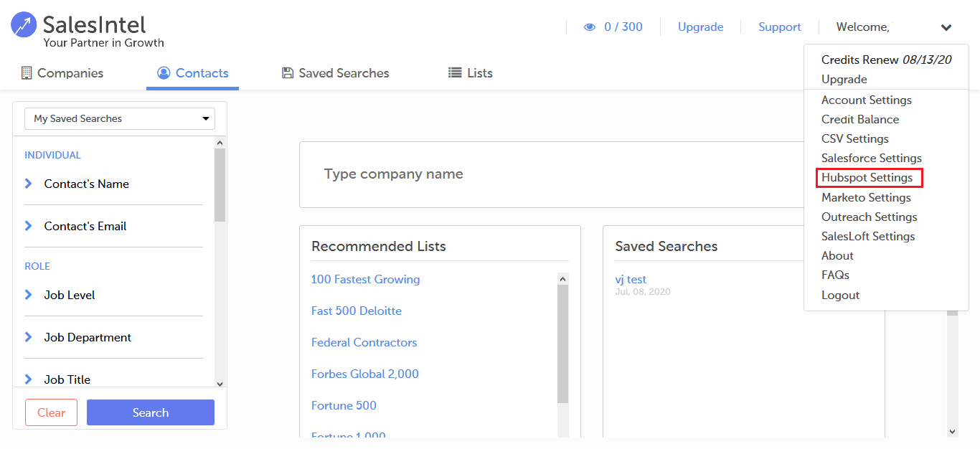
Task: Switch to the Saved Searches tab
Action: [336, 73]
